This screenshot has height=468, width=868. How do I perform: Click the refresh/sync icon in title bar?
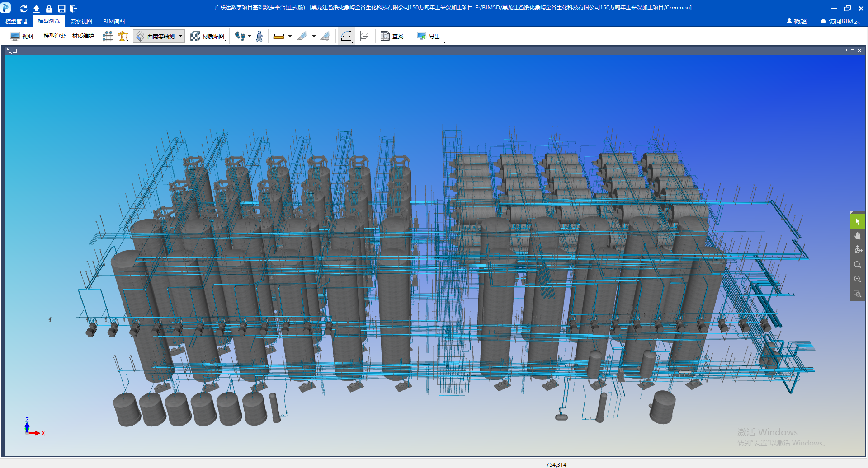(x=24, y=9)
